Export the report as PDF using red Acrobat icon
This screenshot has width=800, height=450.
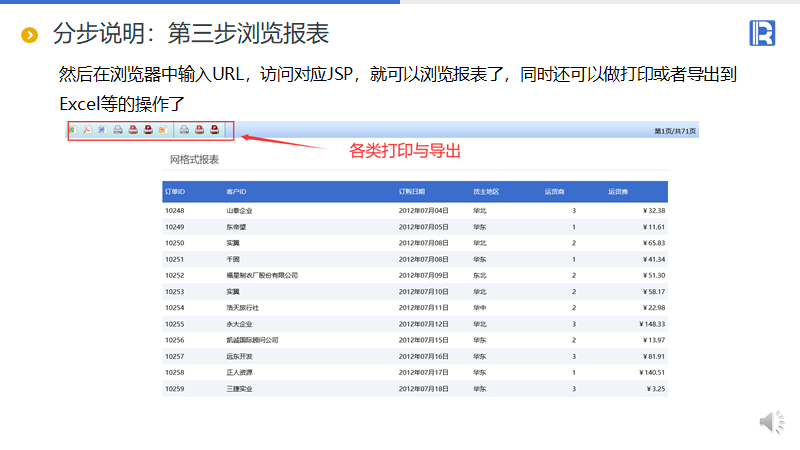coord(88,130)
